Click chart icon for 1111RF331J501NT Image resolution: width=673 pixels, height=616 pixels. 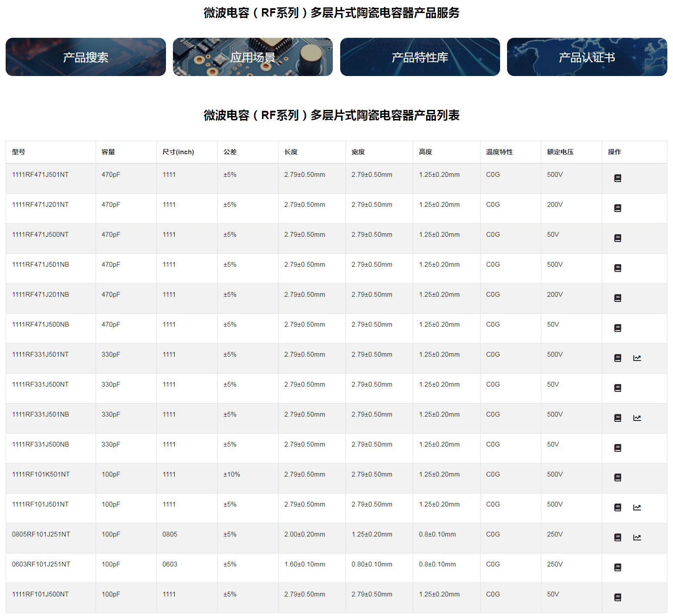click(637, 358)
